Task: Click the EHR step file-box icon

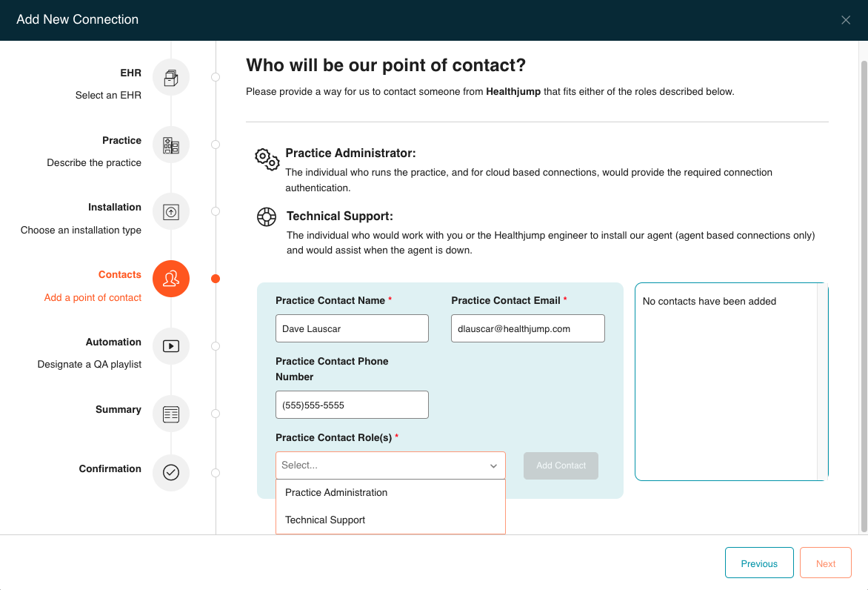Action: coord(171,78)
